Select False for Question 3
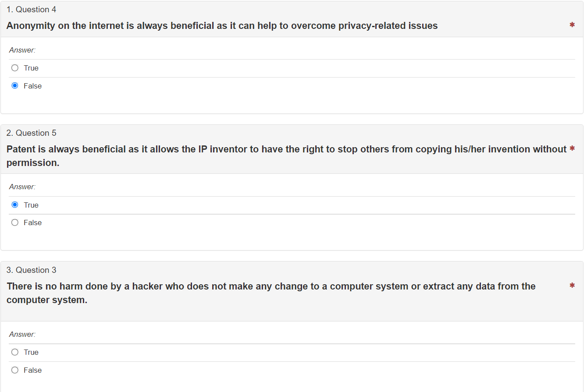Screen dimensions: 587x392 pyautogui.click(x=14, y=370)
